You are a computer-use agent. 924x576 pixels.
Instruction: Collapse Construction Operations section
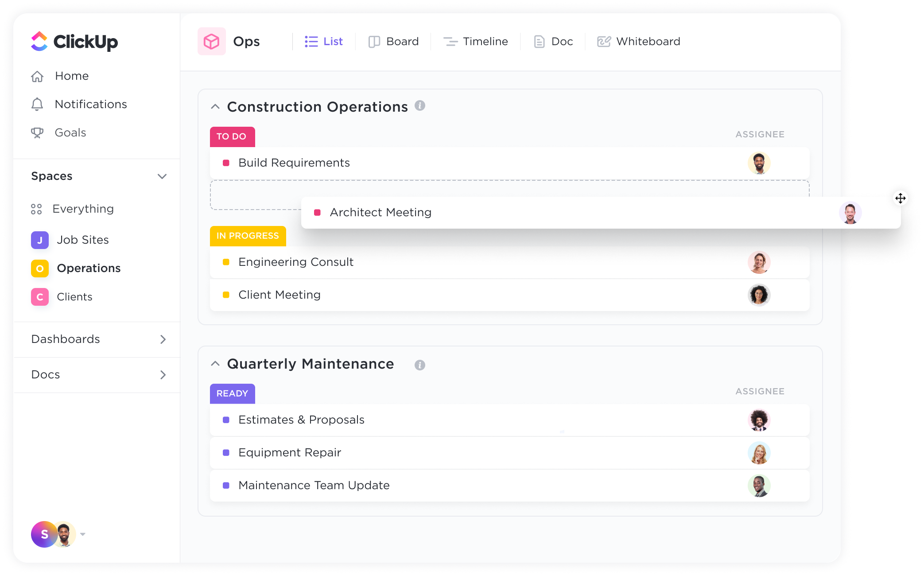(216, 106)
